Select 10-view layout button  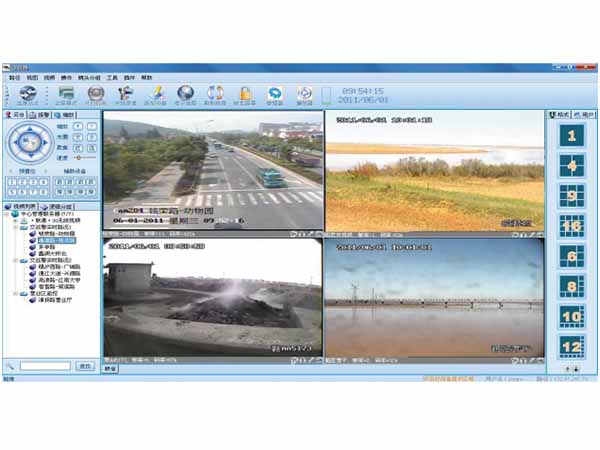tap(572, 317)
